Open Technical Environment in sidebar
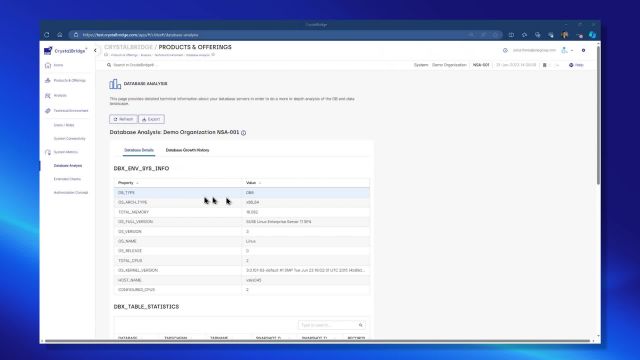The height and width of the screenshot is (360, 640). click(x=71, y=111)
